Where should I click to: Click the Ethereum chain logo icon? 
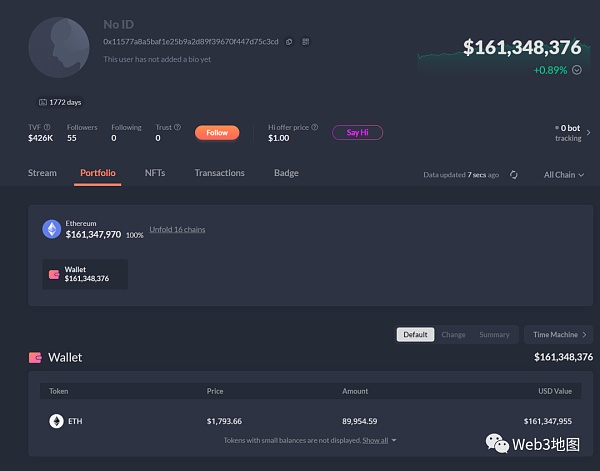point(51,229)
